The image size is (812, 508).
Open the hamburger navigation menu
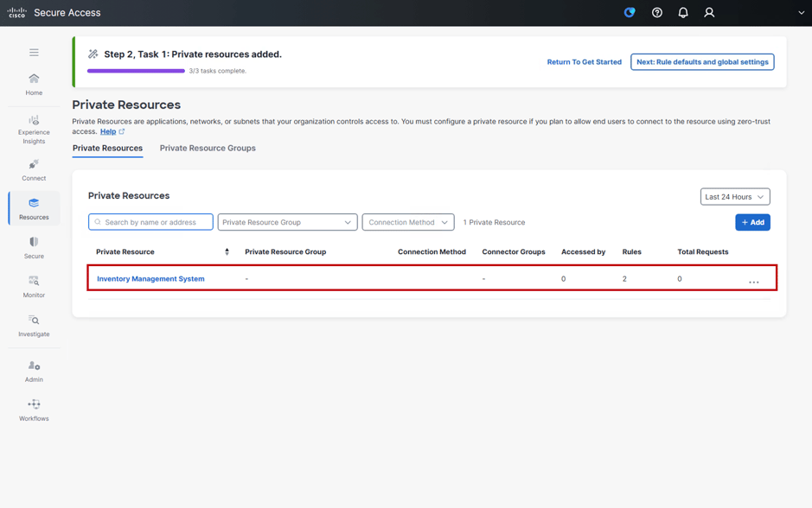click(34, 53)
